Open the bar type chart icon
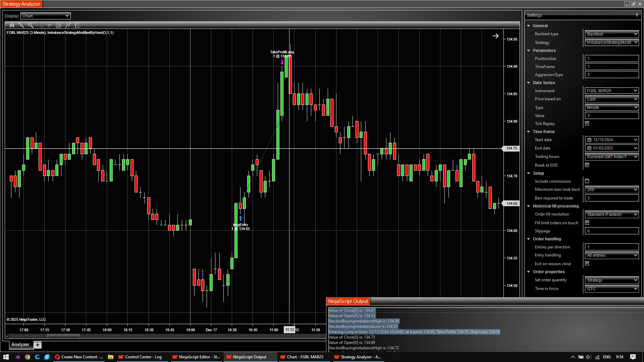This screenshot has width=644, height=362. [x=12, y=25]
